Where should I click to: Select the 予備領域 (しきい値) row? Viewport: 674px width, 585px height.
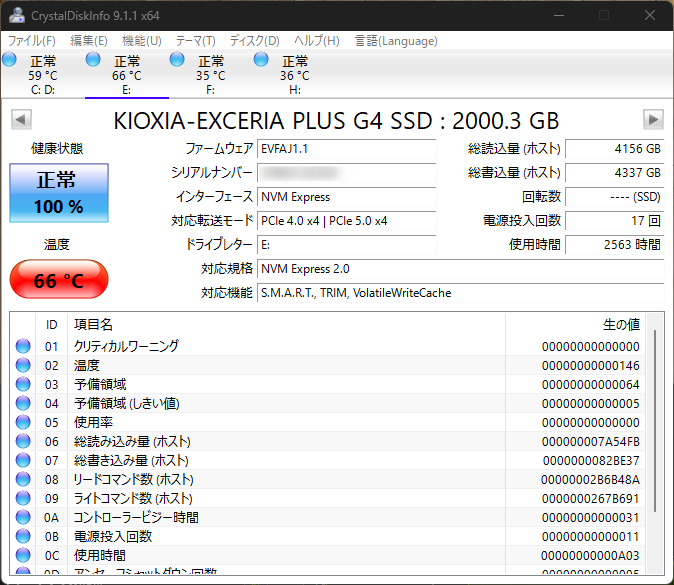coord(328,403)
